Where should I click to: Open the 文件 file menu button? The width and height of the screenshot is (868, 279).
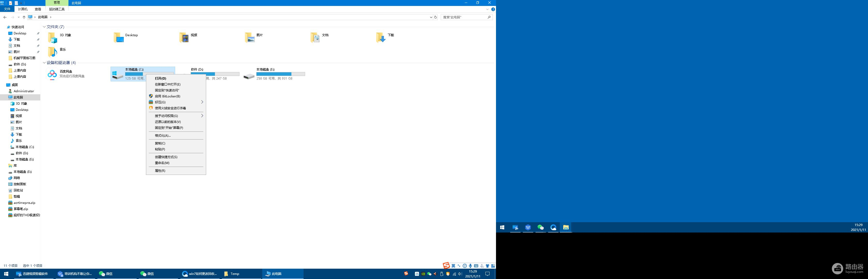click(x=7, y=10)
